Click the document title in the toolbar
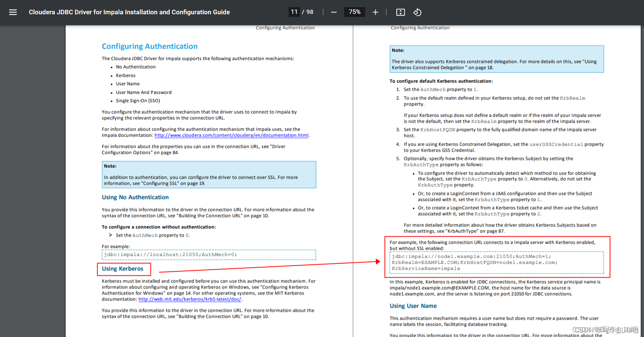 tap(129, 12)
